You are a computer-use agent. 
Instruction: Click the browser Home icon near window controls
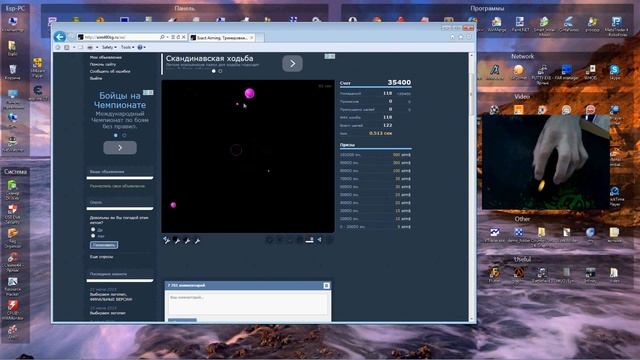[x=452, y=37]
